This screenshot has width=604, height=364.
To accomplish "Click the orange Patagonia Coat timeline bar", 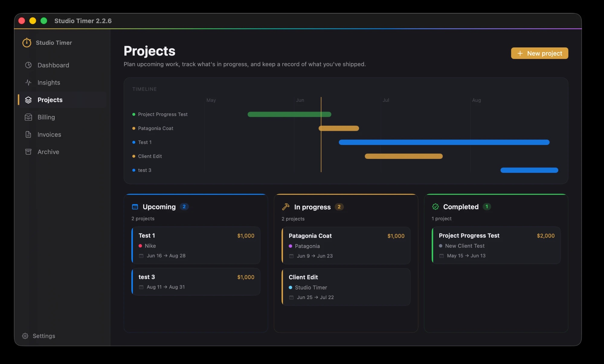I will [x=339, y=128].
